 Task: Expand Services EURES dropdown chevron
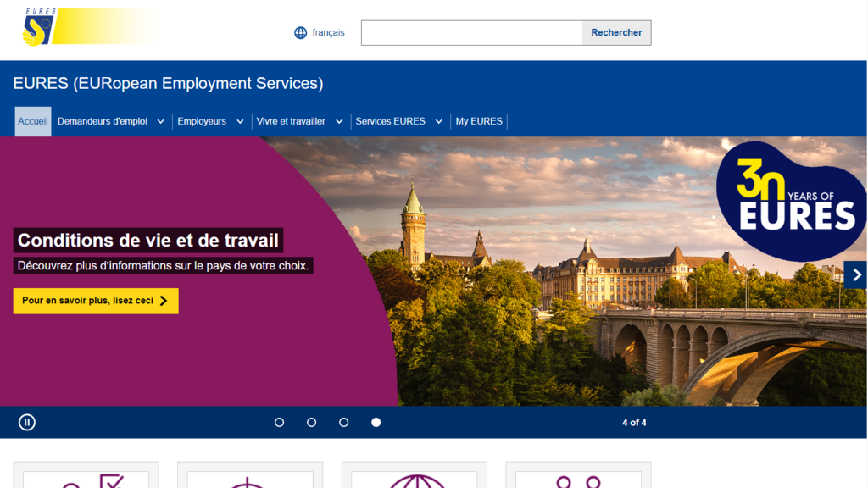438,122
